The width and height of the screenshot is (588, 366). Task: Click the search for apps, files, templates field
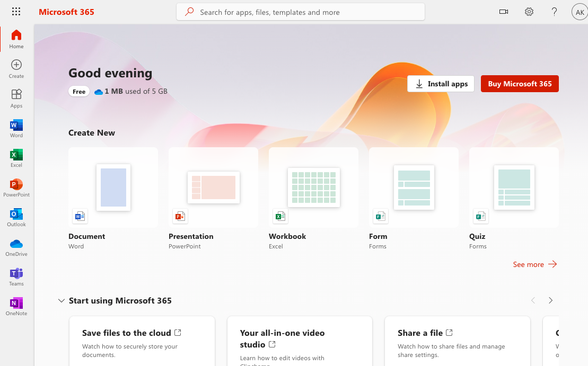[301, 12]
